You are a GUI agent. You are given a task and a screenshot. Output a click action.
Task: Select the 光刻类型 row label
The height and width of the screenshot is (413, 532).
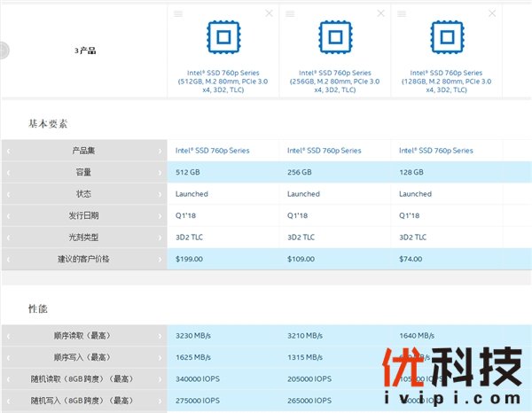coord(83,238)
